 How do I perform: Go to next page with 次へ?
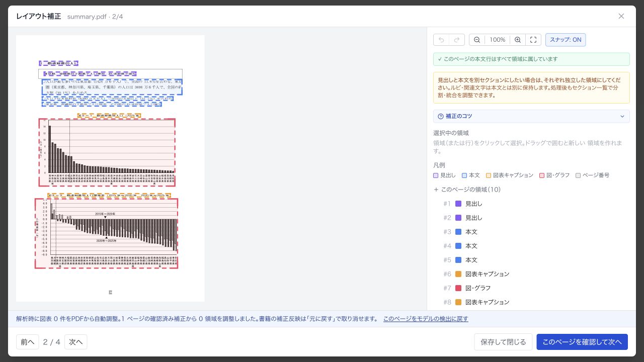(76, 342)
